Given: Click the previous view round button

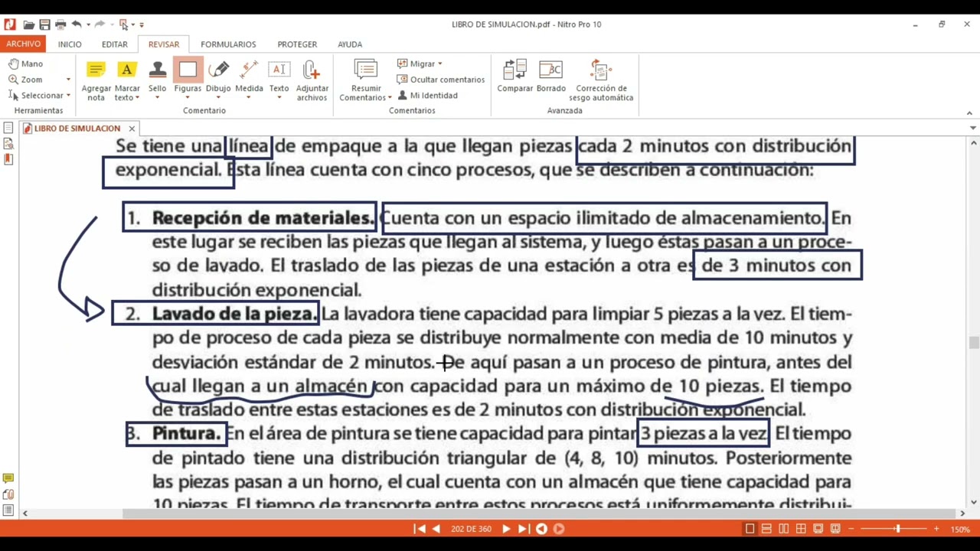Looking at the screenshot, I should coord(541,529).
